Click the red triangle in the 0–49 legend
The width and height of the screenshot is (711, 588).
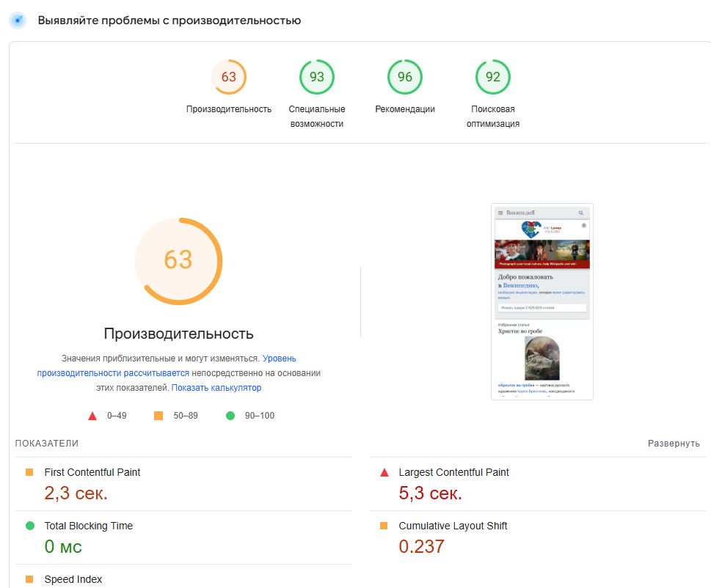click(x=92, y=415)
